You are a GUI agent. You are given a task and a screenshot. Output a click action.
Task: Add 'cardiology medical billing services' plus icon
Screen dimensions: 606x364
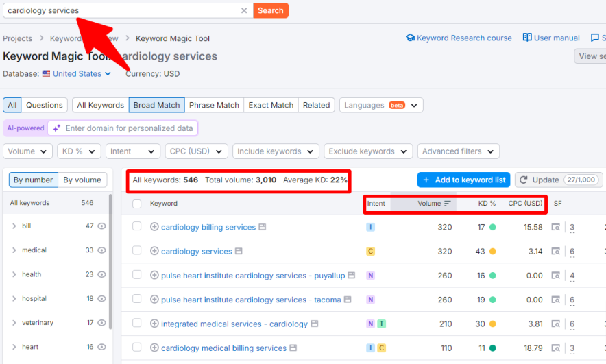tap(154, 348)
